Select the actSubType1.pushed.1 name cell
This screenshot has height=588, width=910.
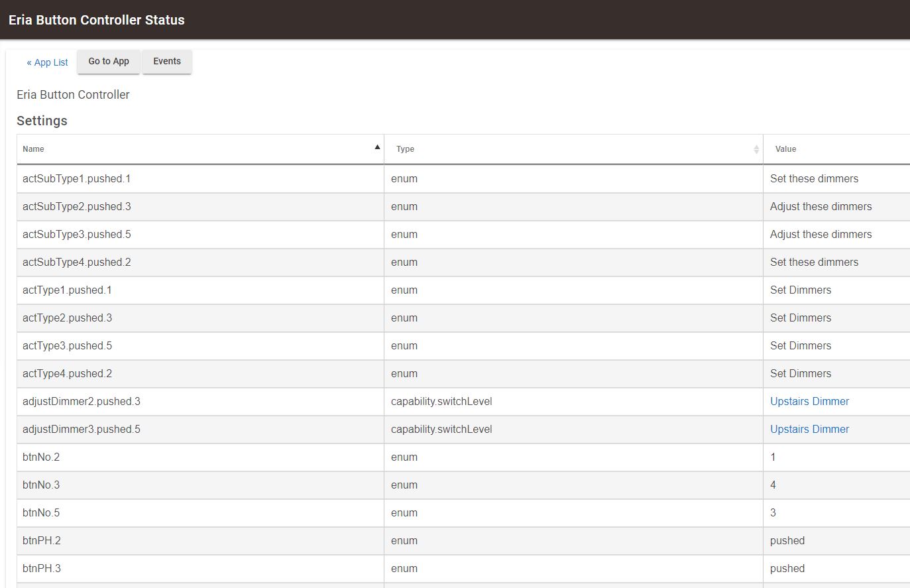tap(200, 179)
